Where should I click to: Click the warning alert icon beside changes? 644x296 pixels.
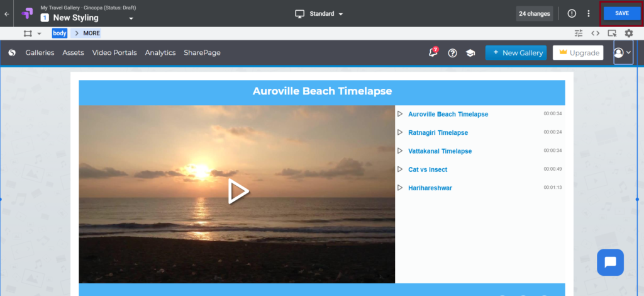[572, 13]
